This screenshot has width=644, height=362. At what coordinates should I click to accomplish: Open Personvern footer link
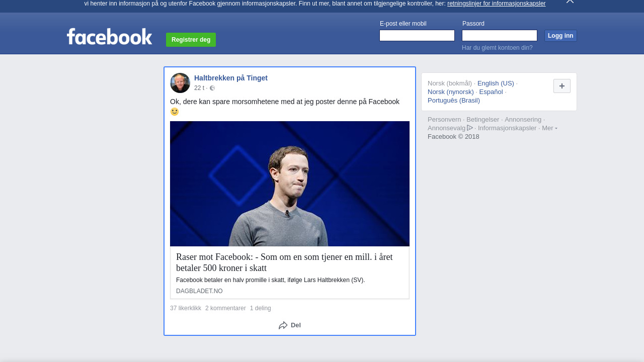point(444,120)
